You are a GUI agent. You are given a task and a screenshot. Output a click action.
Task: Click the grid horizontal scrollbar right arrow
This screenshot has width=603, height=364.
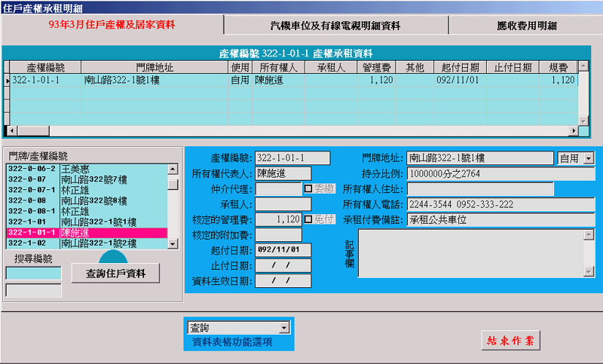(x=574, y=132)
